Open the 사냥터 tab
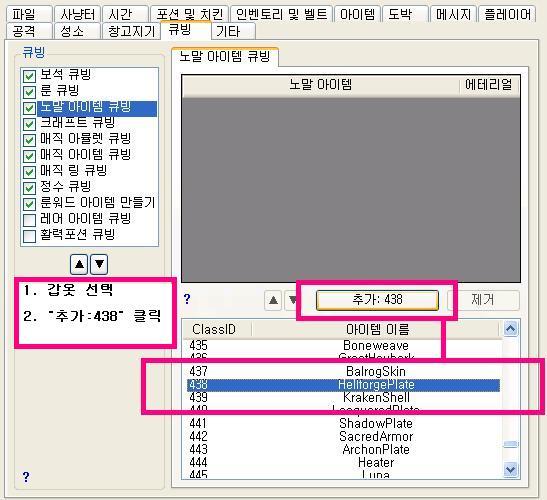 tap(77, 14)
